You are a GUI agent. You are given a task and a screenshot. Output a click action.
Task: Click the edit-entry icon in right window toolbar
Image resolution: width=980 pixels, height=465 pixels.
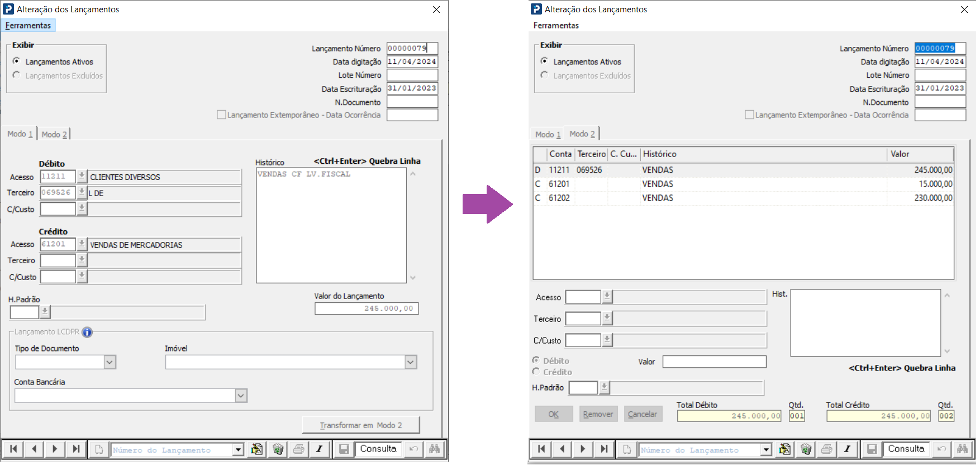pyautogui.click(x=784, y=449)
